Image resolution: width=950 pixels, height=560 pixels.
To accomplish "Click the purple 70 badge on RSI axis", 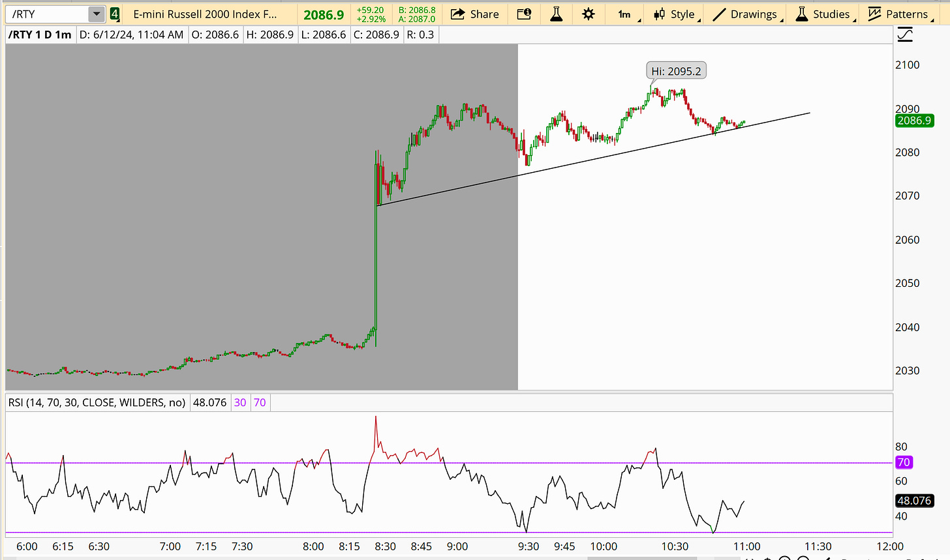I will [904, 462].
